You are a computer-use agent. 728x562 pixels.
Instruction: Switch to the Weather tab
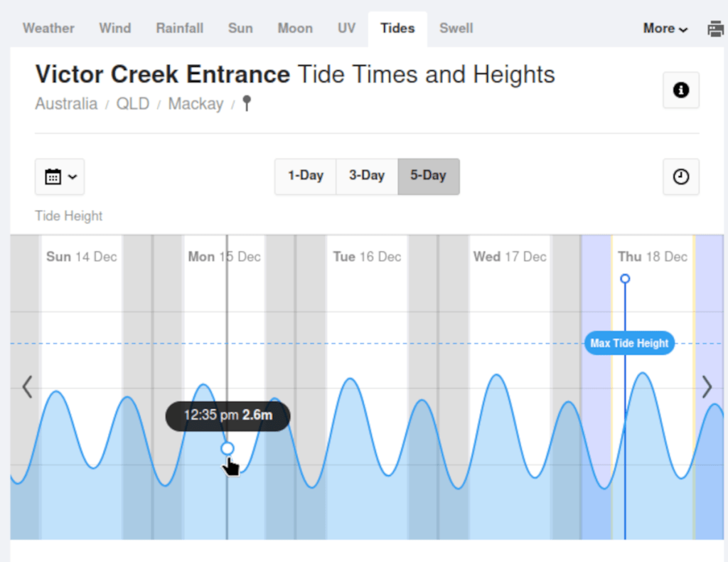pos(48,28)
